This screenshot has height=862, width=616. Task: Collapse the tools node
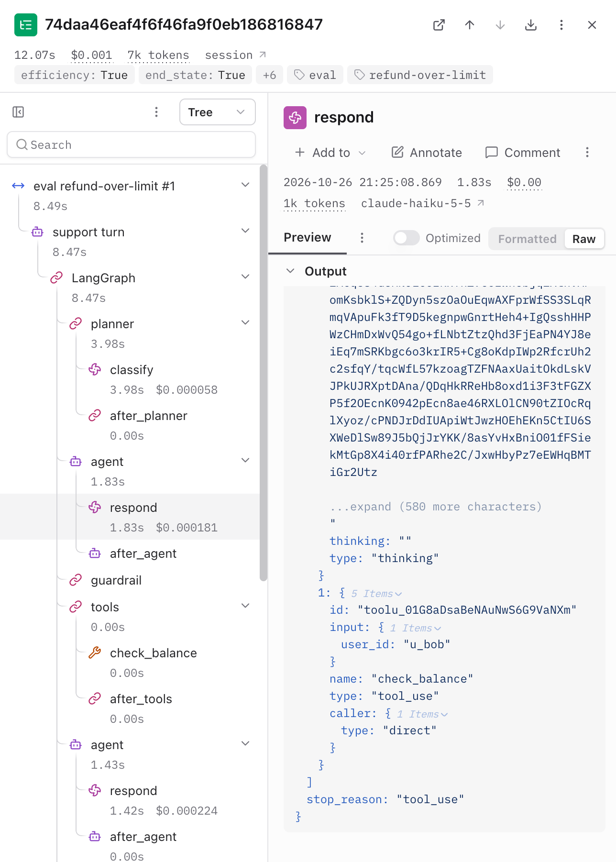245,606
